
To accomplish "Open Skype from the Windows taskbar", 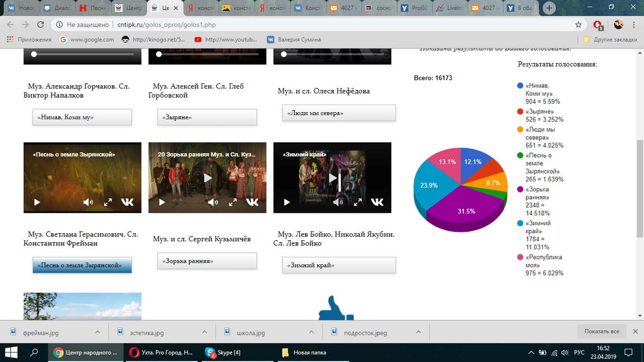I will pos(224,352).
